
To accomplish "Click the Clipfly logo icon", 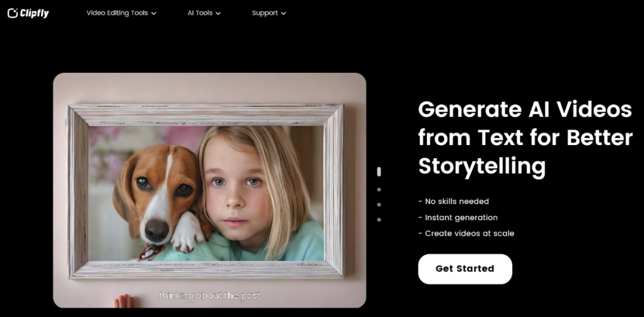I will [x=13, y=13].
